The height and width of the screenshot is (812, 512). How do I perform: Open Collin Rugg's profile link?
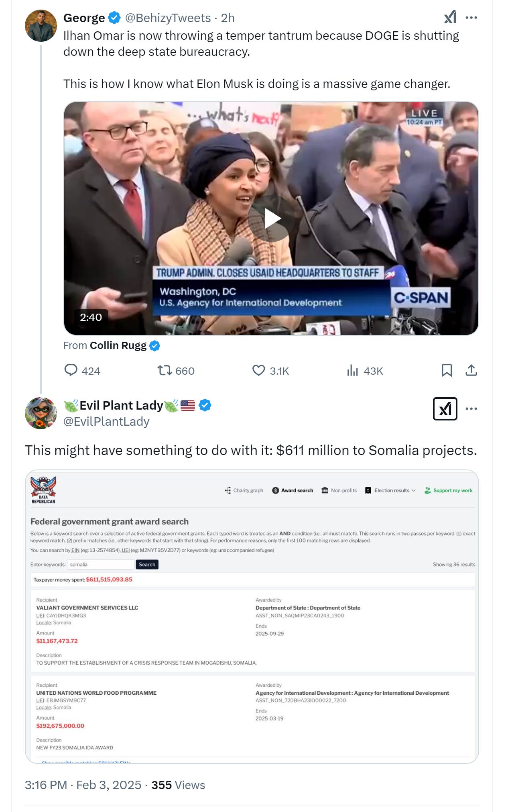tap(118, 345)
